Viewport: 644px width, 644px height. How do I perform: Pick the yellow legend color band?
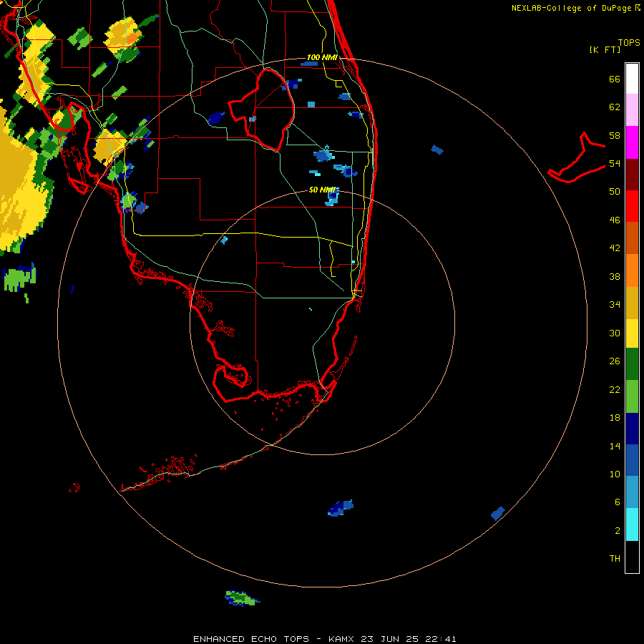pyautogui.click(x=632, y=333)
